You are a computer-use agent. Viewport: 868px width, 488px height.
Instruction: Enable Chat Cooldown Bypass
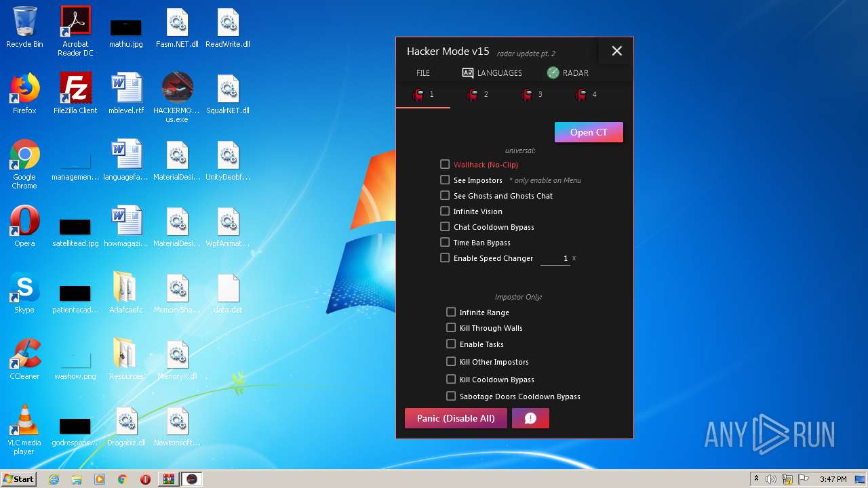(x=445, y=226)
